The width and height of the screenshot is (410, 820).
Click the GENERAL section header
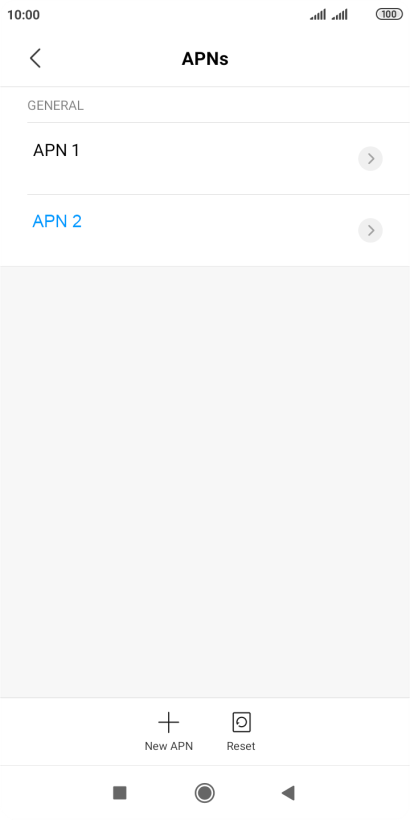point(55,106)
